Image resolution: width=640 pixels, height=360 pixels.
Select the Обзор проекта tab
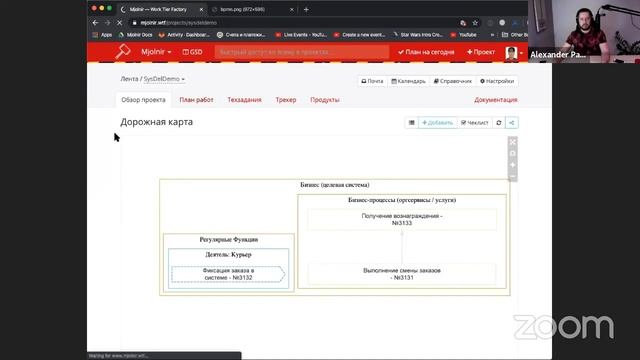pos(143,100)
